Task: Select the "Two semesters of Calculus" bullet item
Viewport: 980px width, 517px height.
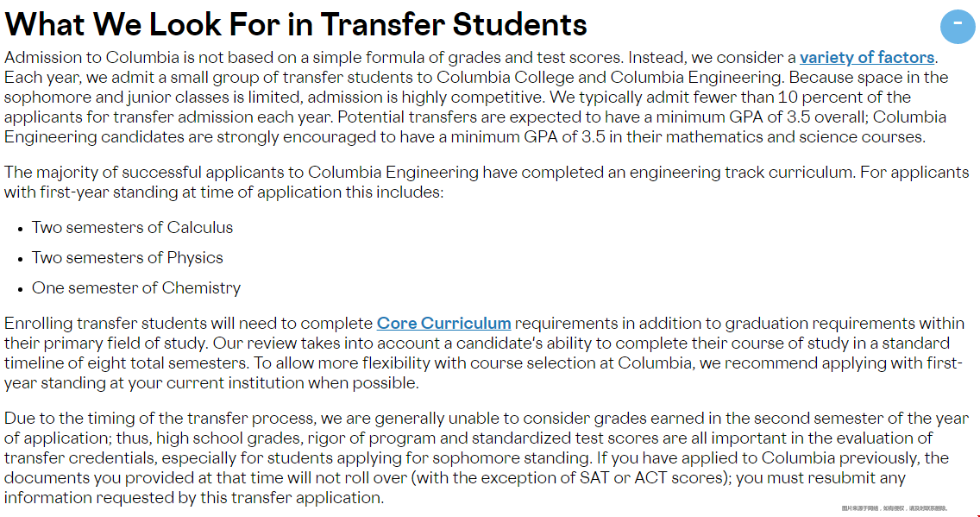Action: click(x=133, y=228)
